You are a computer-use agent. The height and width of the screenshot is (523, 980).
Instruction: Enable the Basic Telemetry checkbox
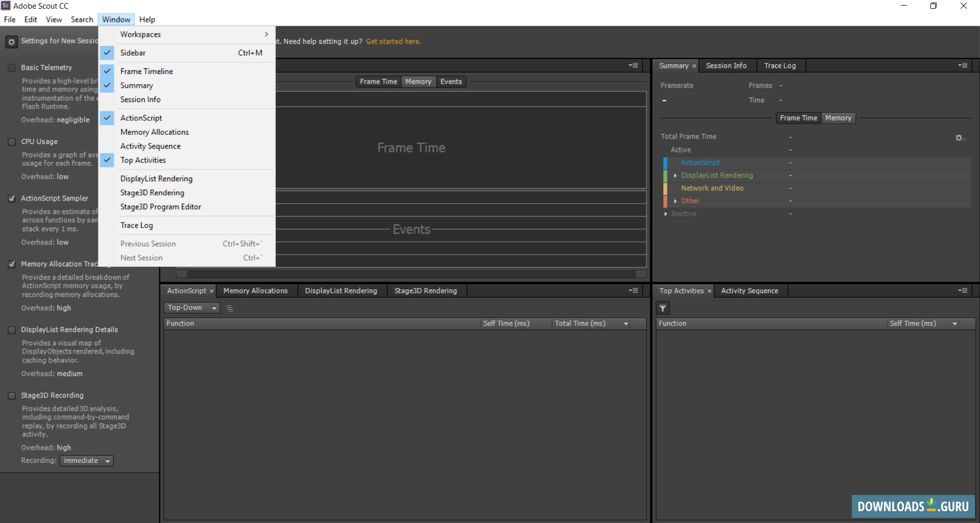click(x=12, y=68)
